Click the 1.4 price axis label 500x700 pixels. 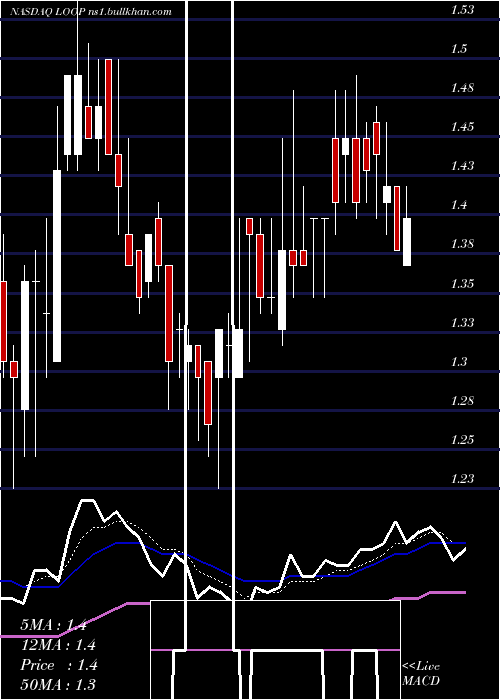[458, 205]
